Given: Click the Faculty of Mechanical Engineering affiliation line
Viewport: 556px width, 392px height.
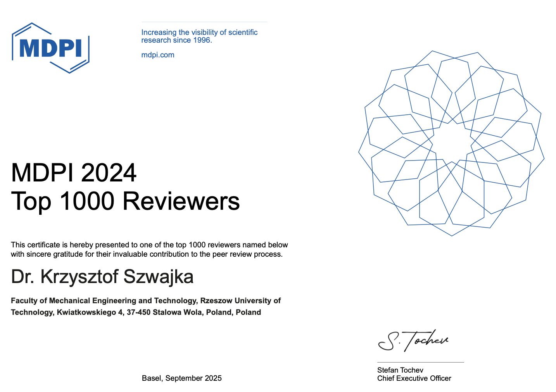Looking at the screenshot, I should (145, 300).
